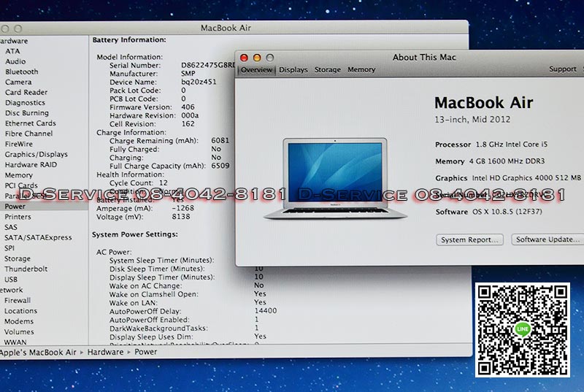Image resolution: width=584 pixels, height=392 pixels.
Task: Choose USB in the sidebar
Action: tap(11, 279)
